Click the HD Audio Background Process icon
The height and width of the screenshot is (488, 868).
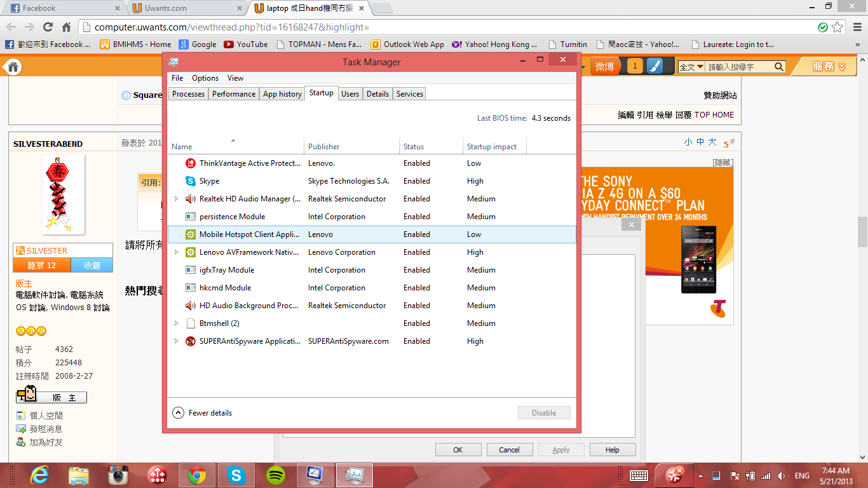pyautogui.click(x=190, y=306)
